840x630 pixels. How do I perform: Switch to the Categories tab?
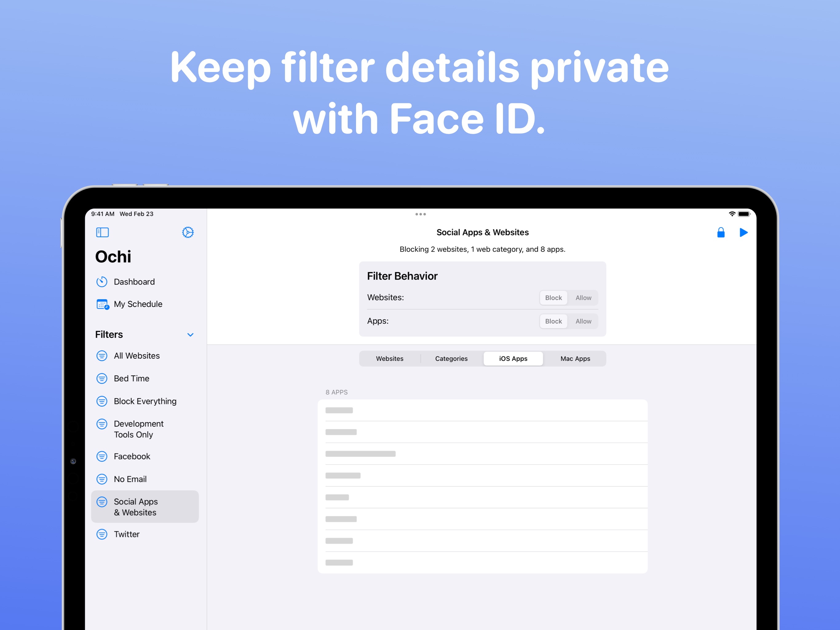451,358
